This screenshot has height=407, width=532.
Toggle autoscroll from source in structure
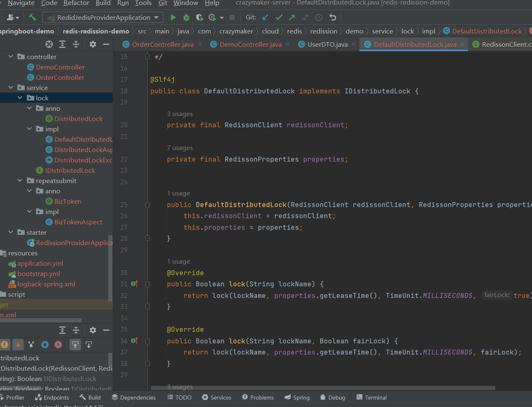click(x=89, y=345)
